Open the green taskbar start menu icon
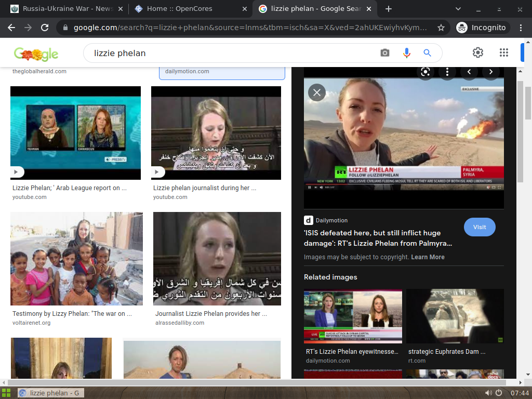 pos(6,393)
